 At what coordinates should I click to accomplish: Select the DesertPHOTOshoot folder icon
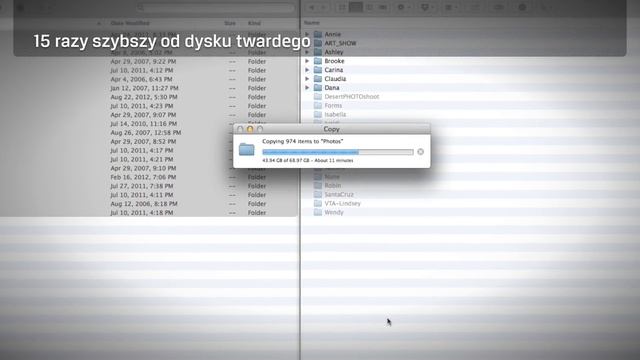point(318,97)
